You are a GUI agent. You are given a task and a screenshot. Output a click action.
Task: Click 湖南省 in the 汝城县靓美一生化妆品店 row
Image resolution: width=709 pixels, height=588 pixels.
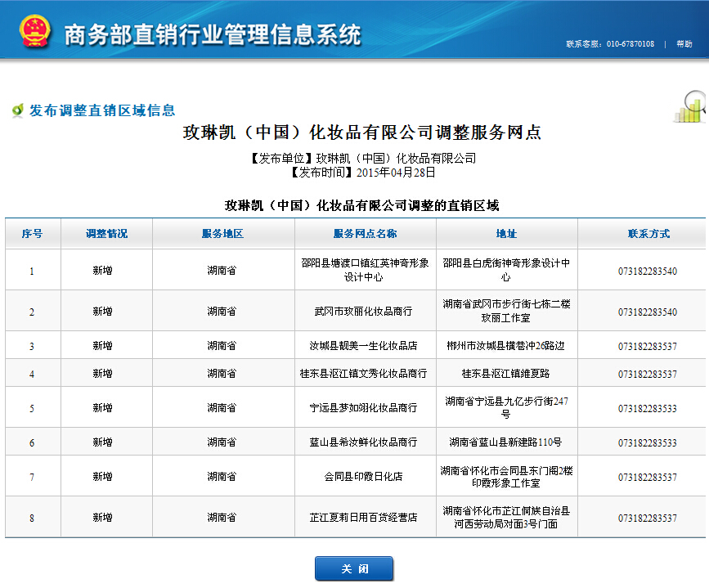click(222, 346)
